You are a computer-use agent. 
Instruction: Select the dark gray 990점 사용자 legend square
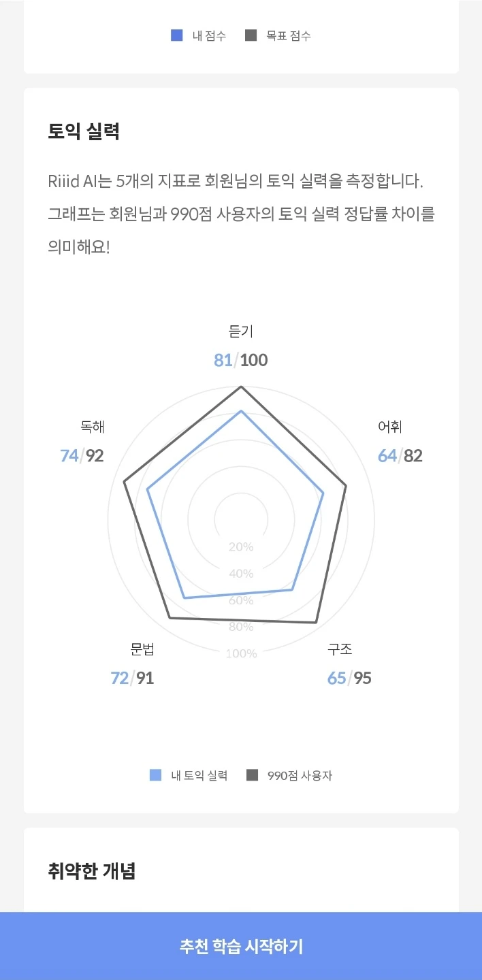click(x=253, y=775)
